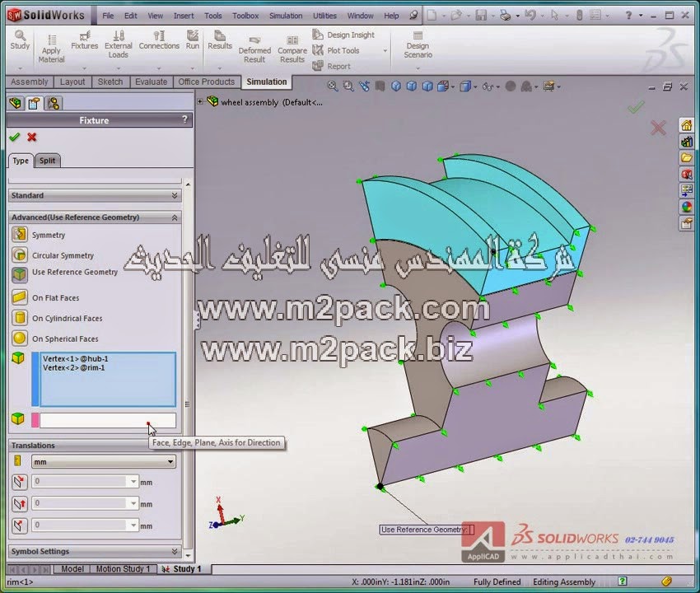Toggle second direction translation button

tap(19, 504)
